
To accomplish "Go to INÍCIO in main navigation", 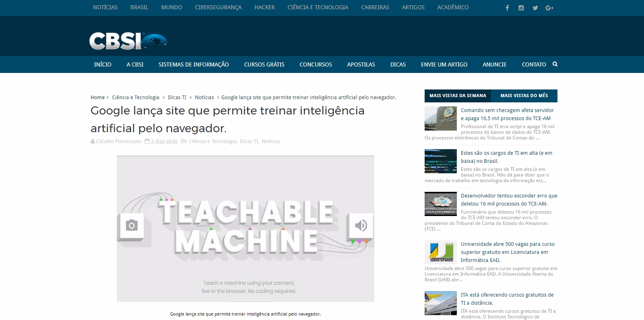I will coord(103,64).
